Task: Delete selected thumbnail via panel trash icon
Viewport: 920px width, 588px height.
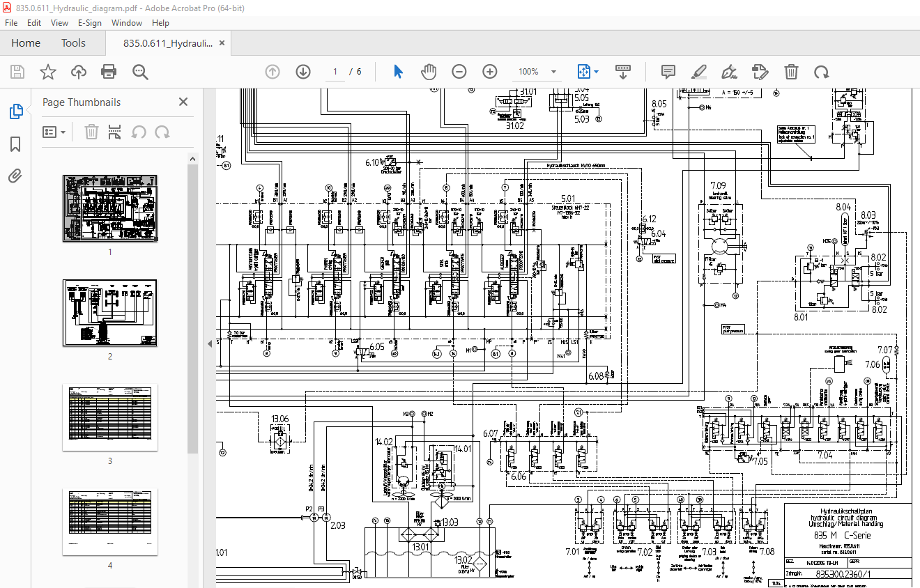Action: (x=91, y=132)
